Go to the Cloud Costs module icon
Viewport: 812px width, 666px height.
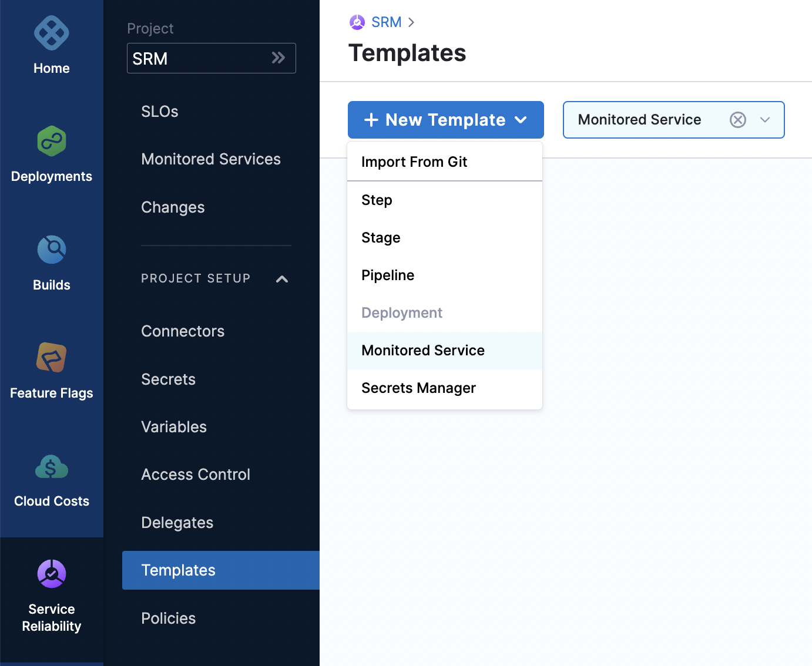(x=52, y=467)
